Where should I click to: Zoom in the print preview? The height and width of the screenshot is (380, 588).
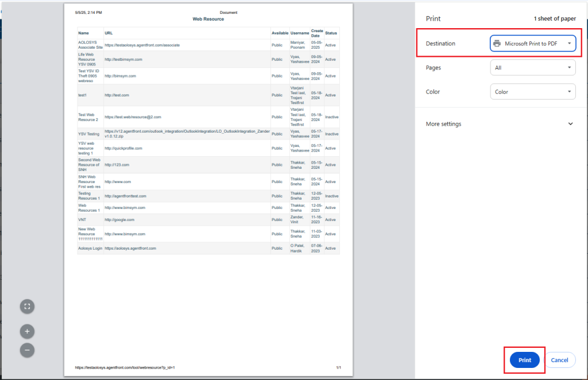coord(27,331)
